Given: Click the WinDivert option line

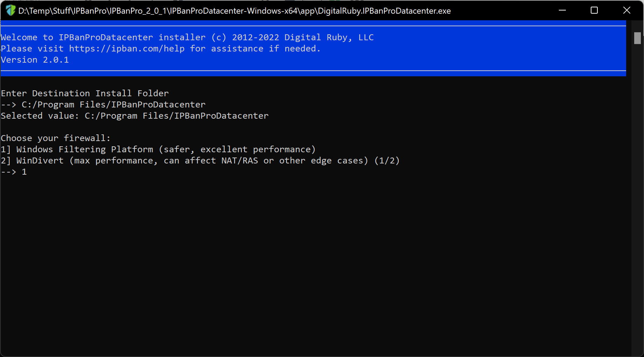Looking at the screenshot, I should [200, 161].
